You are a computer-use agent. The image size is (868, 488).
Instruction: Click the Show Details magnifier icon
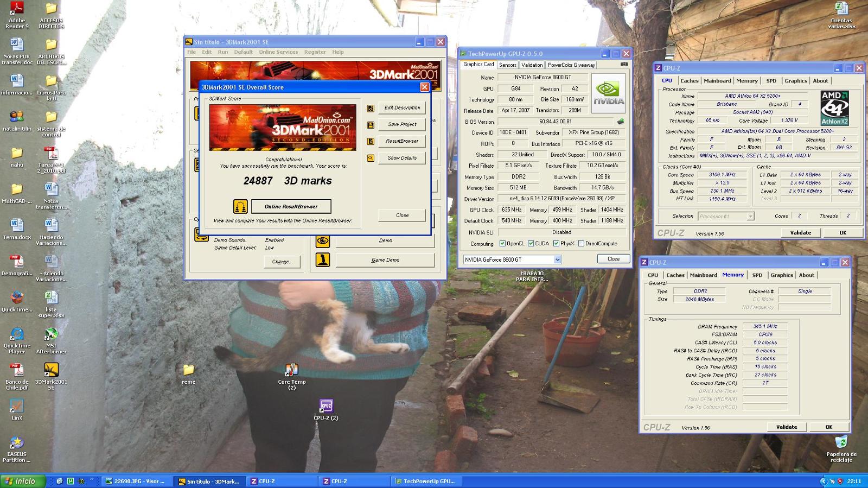pyautogui.click(x=371, y=158)
